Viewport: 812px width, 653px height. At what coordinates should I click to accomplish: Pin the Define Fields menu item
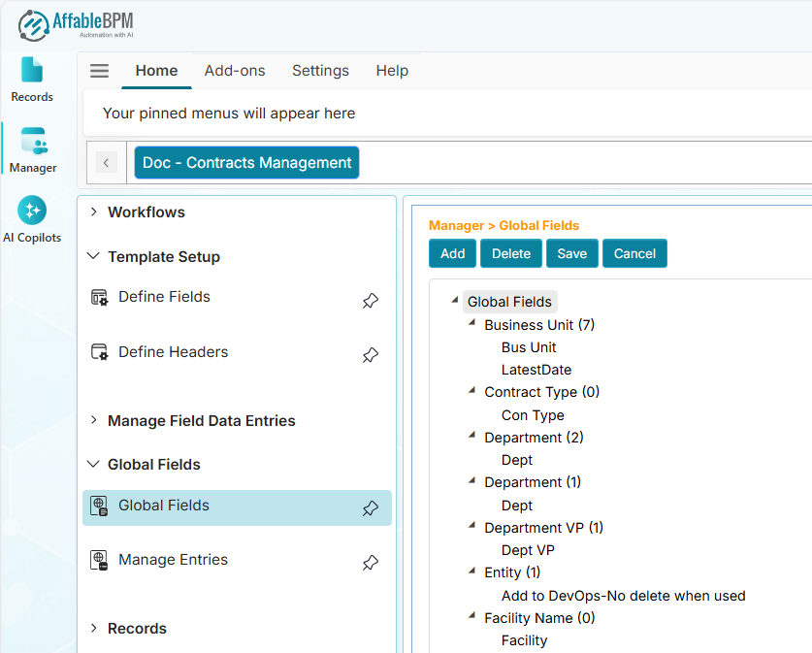(x=370, y=301)
